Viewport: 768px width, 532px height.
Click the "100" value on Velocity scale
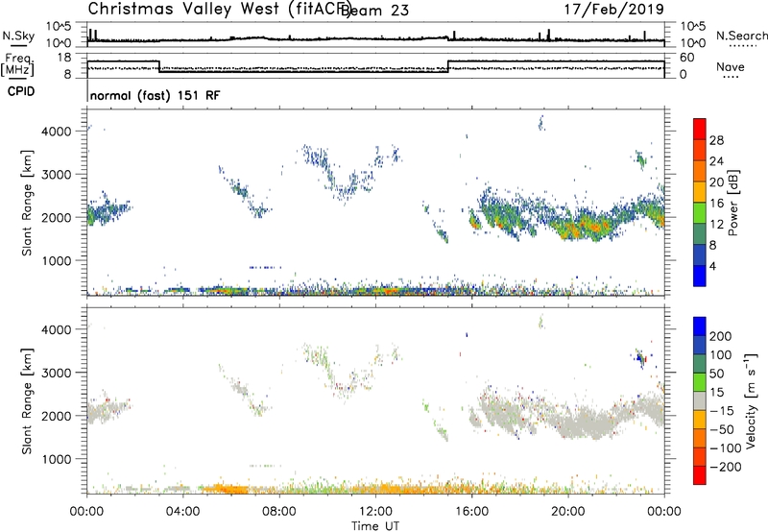click(721, 355)
